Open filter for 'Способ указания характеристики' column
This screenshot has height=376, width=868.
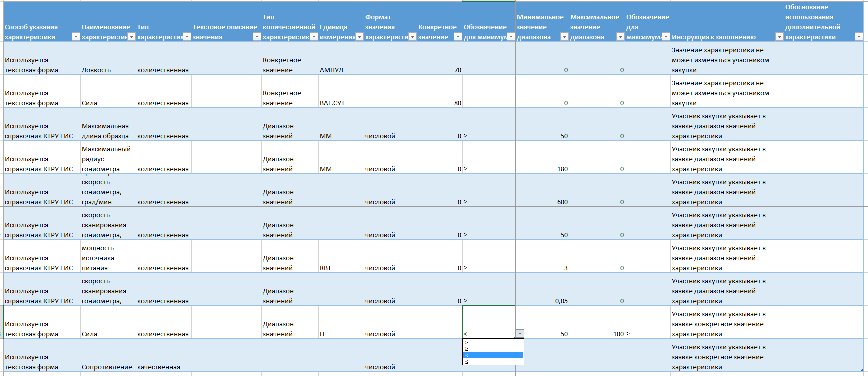coord(76,37)
